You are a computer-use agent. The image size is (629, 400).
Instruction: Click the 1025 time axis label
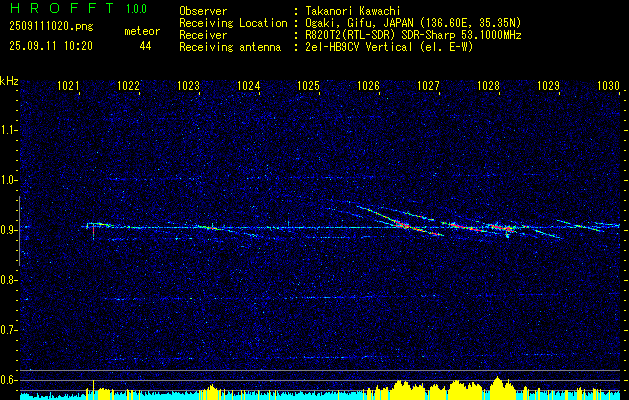click(x=308, y=85)
